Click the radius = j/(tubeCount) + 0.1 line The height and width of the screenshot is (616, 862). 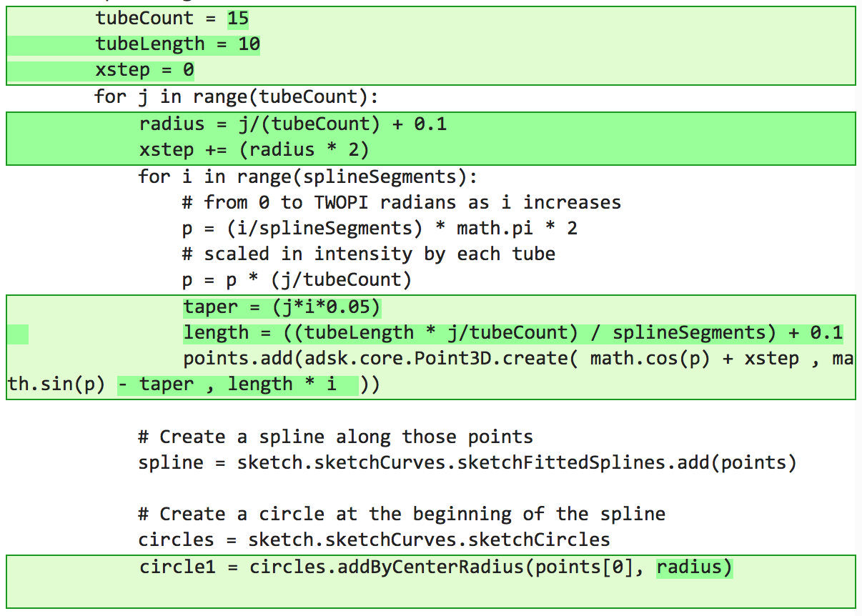(x=293, y=124)
